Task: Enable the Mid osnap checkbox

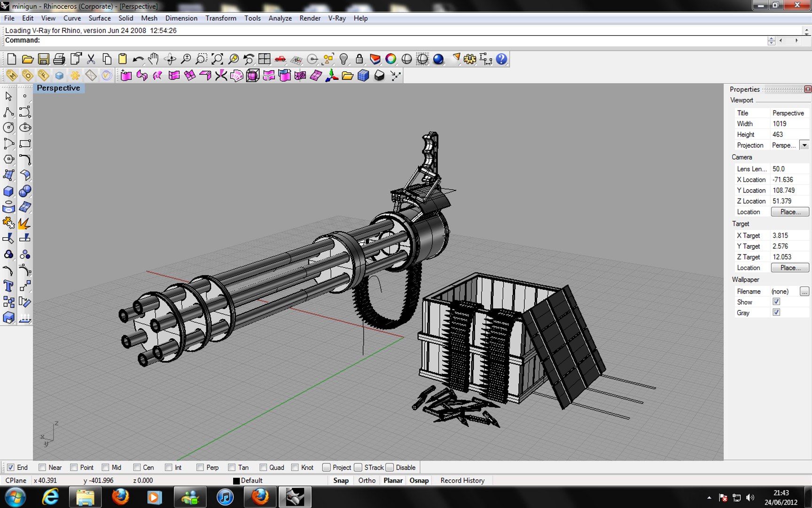Action: tap(105, 467)
